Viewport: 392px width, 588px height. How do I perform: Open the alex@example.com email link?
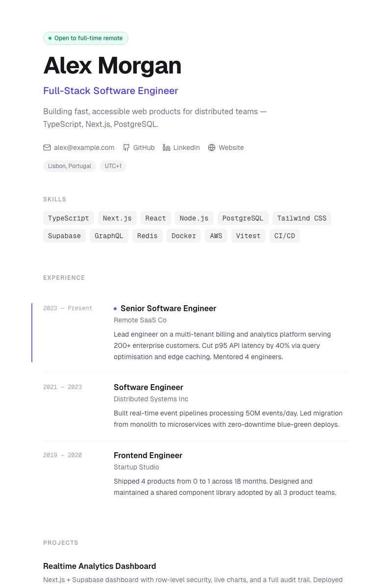pyautogui.click(x=84, y=147)
